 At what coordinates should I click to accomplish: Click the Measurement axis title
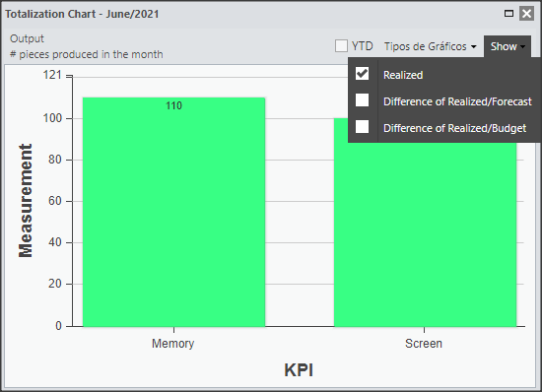(x=26, y=201)
